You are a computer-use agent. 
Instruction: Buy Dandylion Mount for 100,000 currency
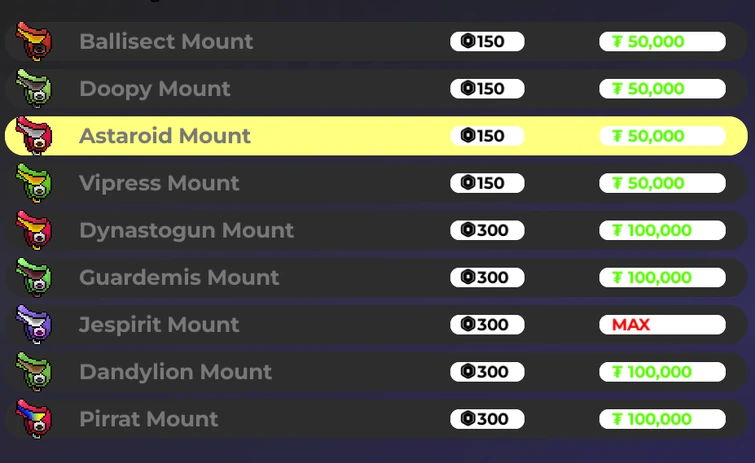click(x=662, y=372)
